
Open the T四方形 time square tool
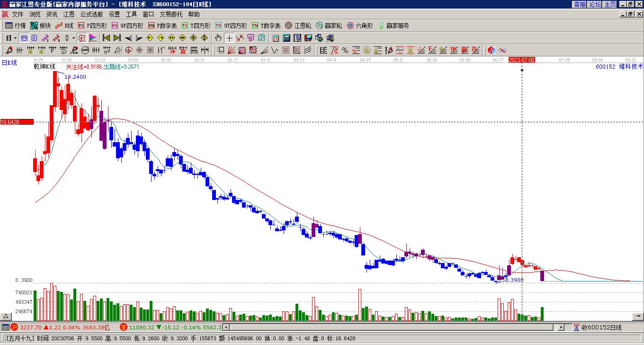tap(196, 26)
